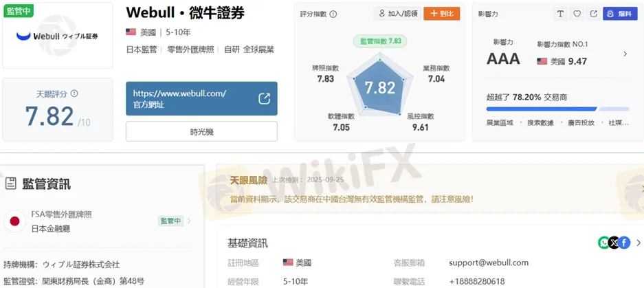
Task: Click the T text icon in 影響力 panel
Action: 560,14
